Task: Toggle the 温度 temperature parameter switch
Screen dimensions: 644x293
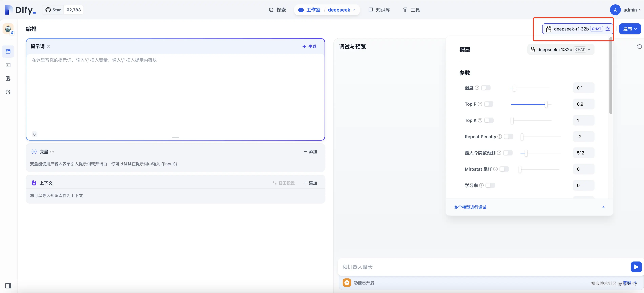Action: pos(486,88)
